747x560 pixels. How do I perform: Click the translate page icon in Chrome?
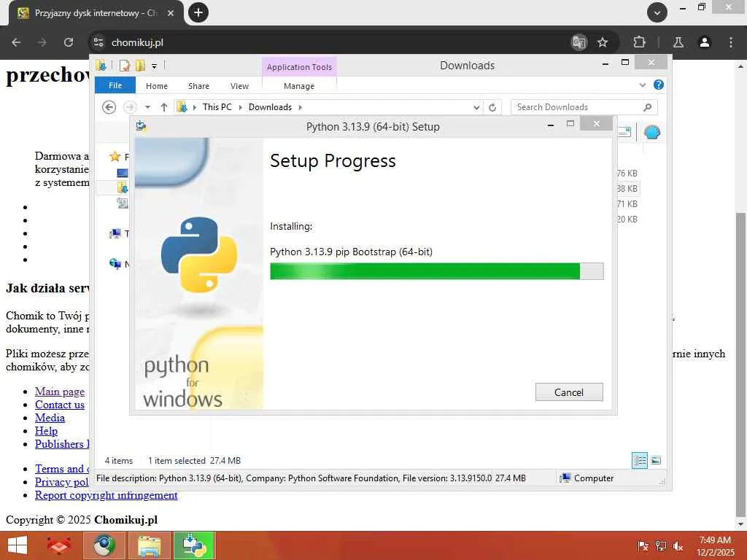[x=578, y=42]
